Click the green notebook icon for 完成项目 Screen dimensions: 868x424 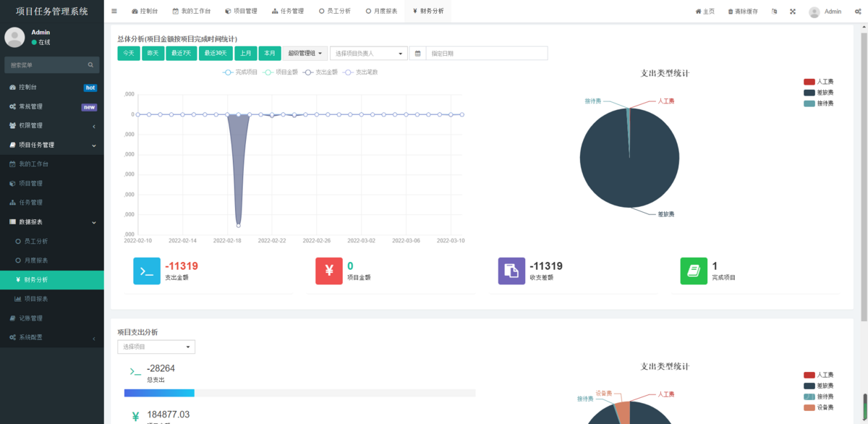693,271
